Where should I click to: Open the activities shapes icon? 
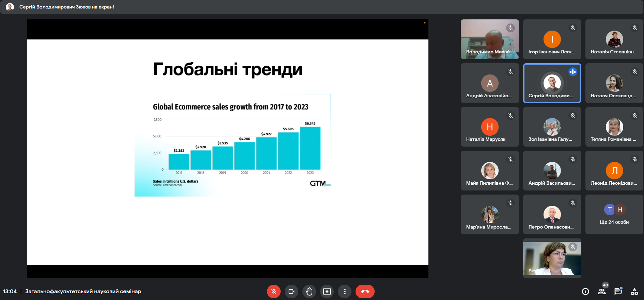634,291
